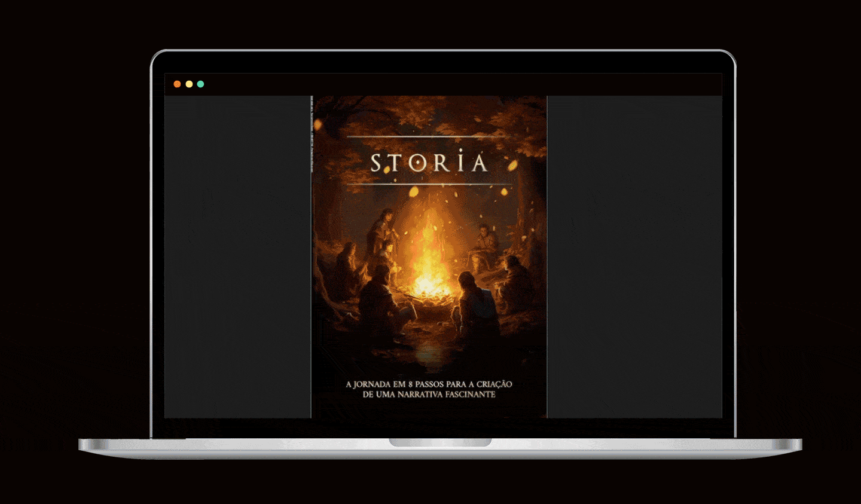
Task: Click the horizontal line below the STORIA title
Action: [429, 184]
